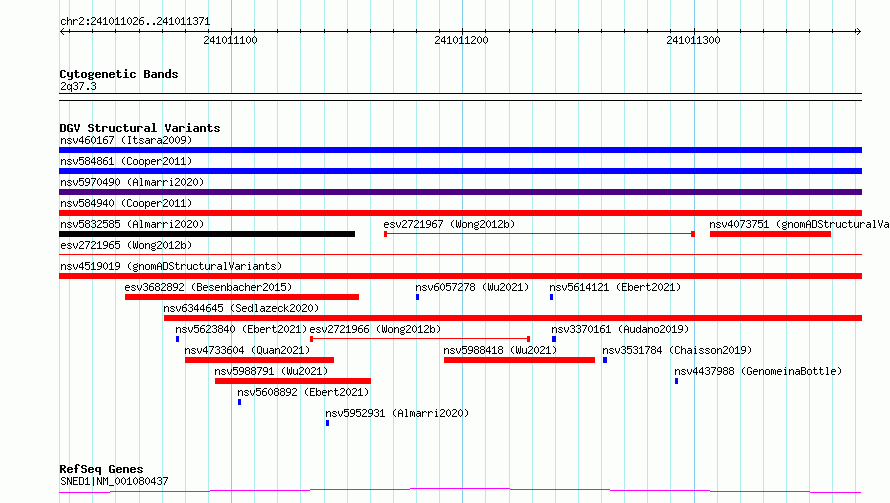This screenshot has height=503, width=890.
Task: Open the RefSeq Genes track title
Action: (x=101, y=469)
